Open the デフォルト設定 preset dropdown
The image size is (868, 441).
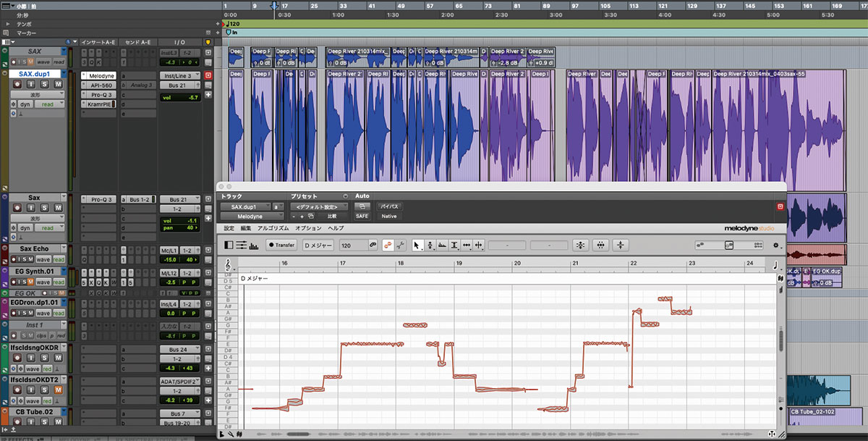tap(318, 206)
